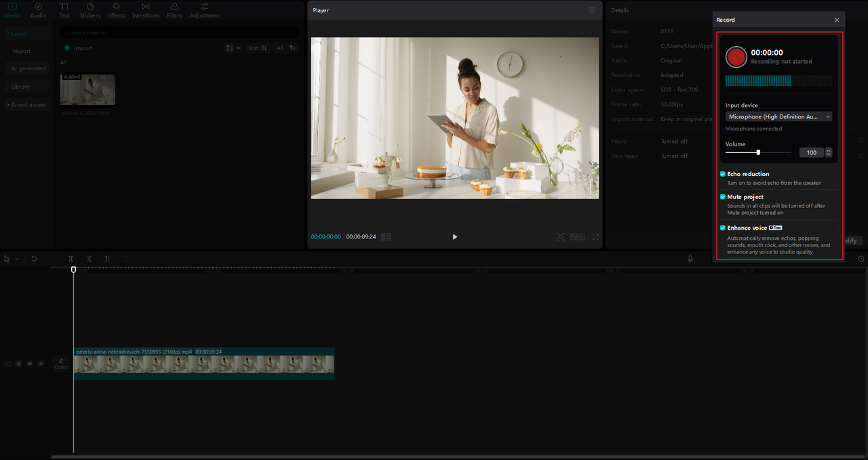Click the Cover button on the track
This screenshot has height=460, width=868.
[x=61, y=364]
